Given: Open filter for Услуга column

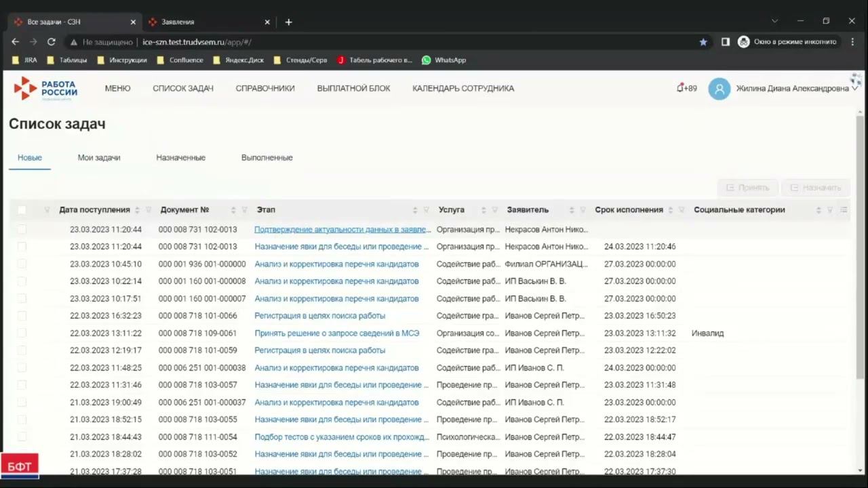Looking at the screenshot, I should (495, 210).
